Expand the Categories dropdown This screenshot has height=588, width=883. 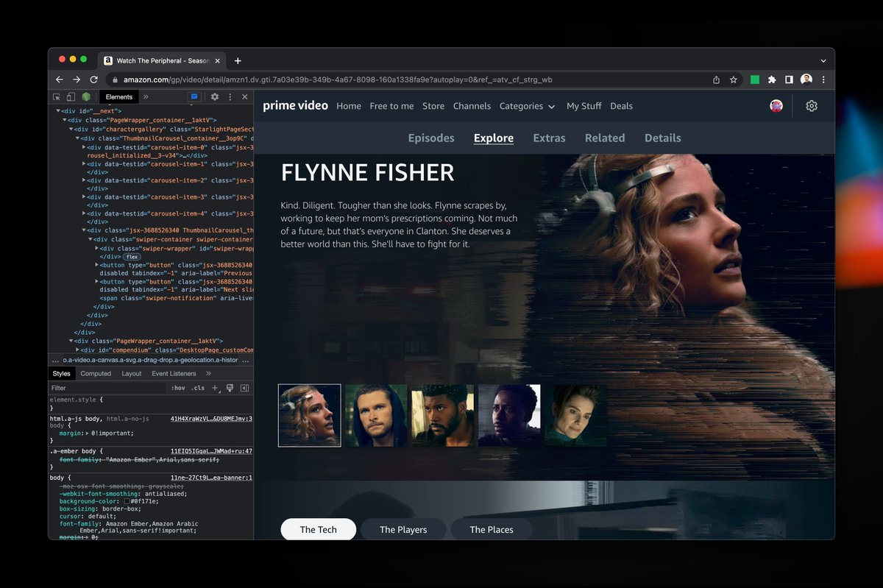(x=527, y=106)
